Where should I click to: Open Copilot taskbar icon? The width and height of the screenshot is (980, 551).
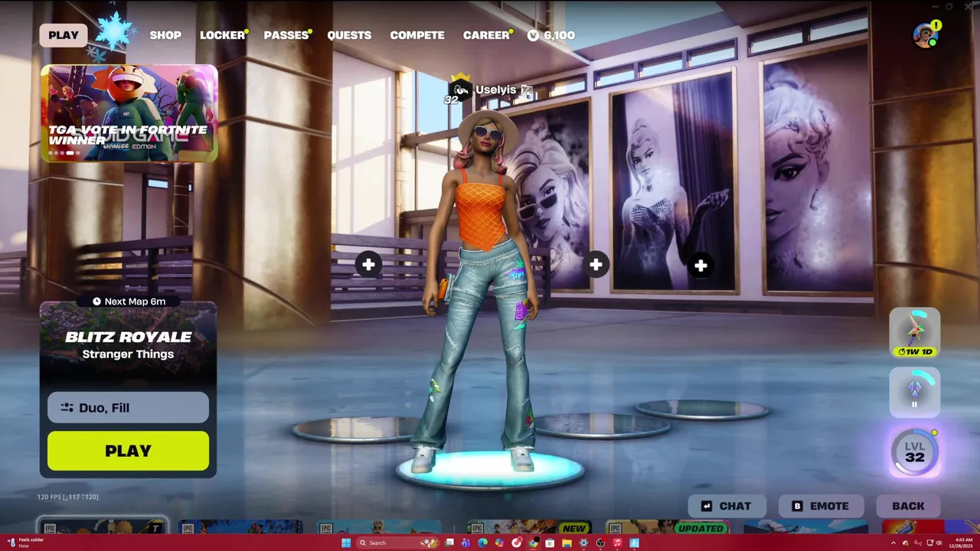pyautogui.click(x=499, y=543)
